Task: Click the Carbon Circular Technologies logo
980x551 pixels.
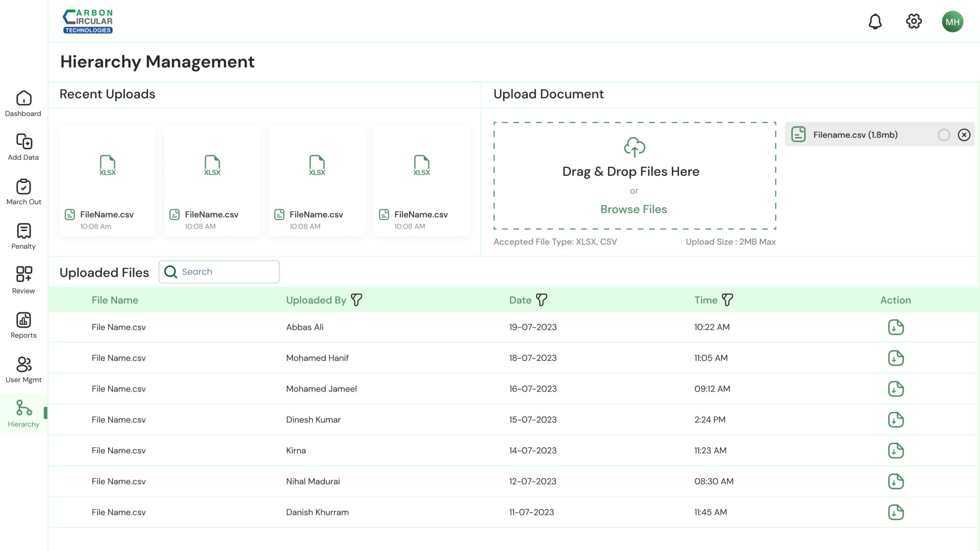Action: click(88, 22)
